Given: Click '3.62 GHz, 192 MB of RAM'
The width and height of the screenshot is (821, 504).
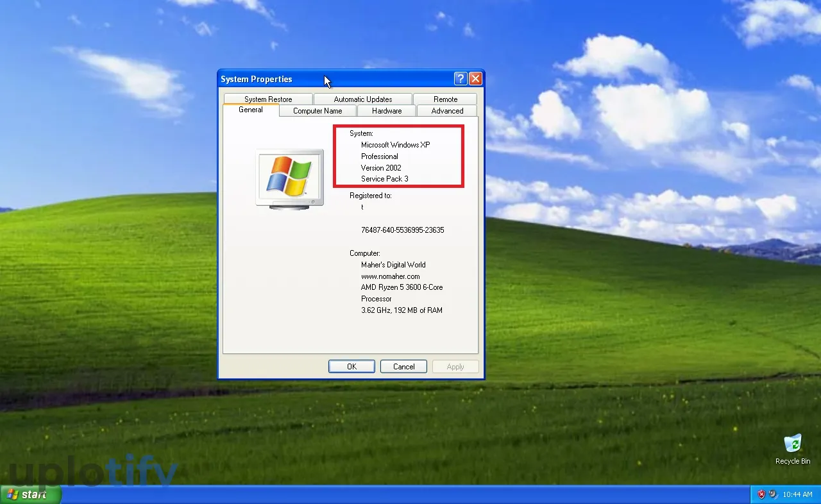Looking at the screenshot, I should [402, 310].
